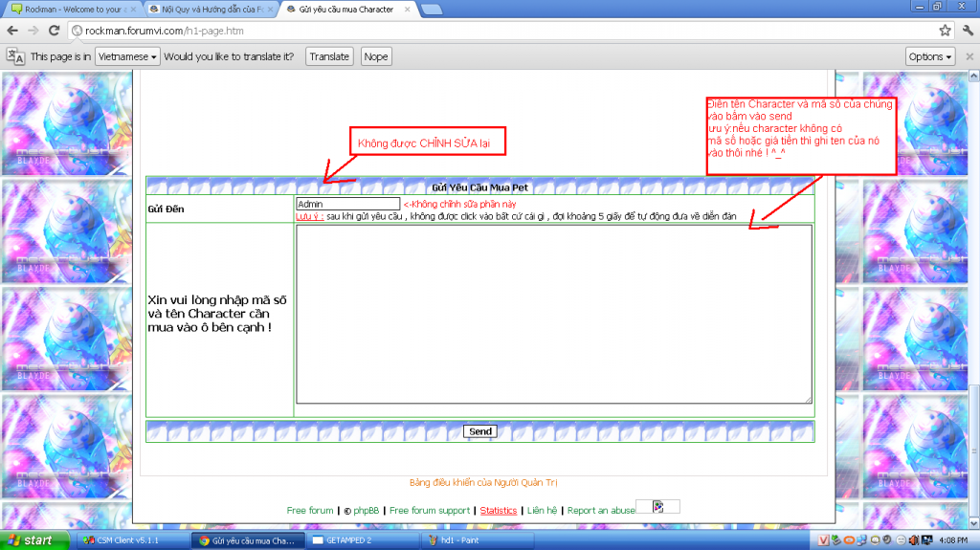This screenshot has width=980, height=550.
Task: Close the Rockman - Welcome tab
Action: click(x=133, y=10)
